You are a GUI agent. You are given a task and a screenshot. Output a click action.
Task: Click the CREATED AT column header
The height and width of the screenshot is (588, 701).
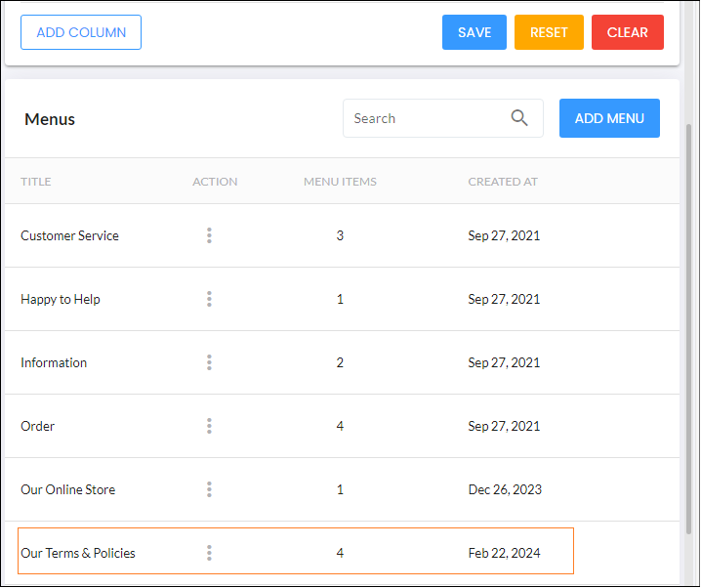503,182
